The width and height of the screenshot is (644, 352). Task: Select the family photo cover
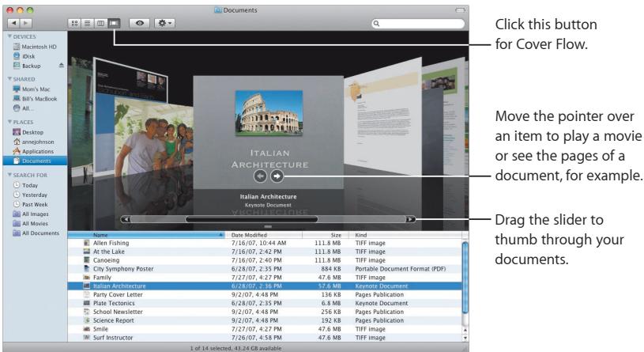tap(153, 138)
